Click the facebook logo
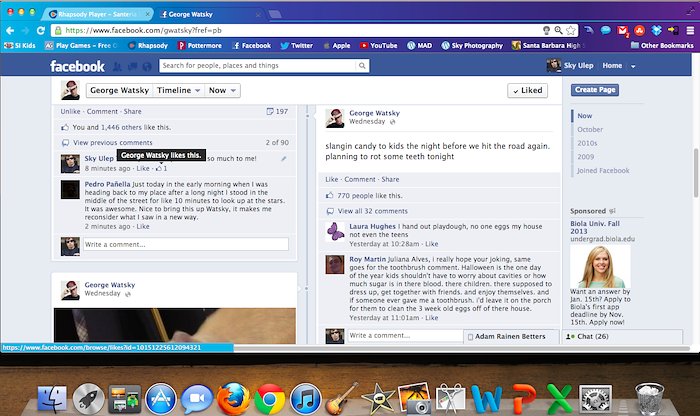This screenshot has width=700, height=416. pyautogui.click(x=77, y=67)
